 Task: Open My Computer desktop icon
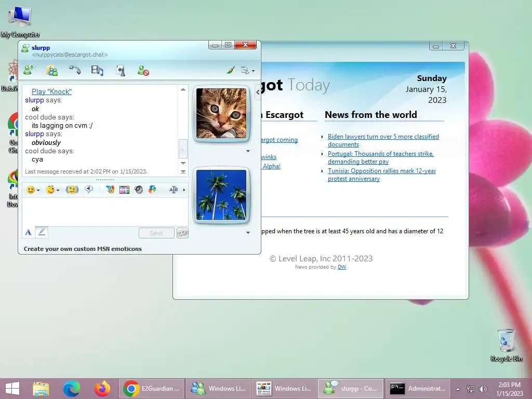tap(20, 21)
